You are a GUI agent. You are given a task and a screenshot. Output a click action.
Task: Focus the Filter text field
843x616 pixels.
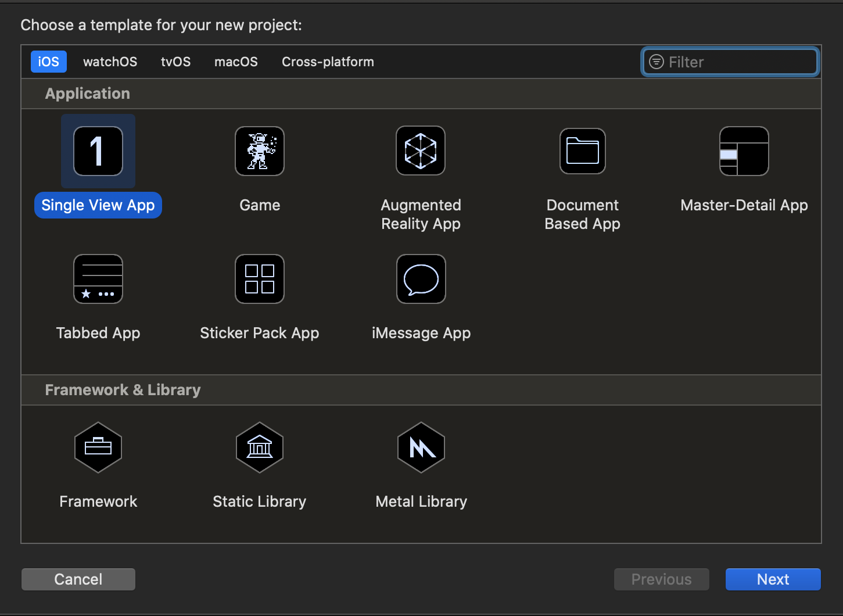730,62
